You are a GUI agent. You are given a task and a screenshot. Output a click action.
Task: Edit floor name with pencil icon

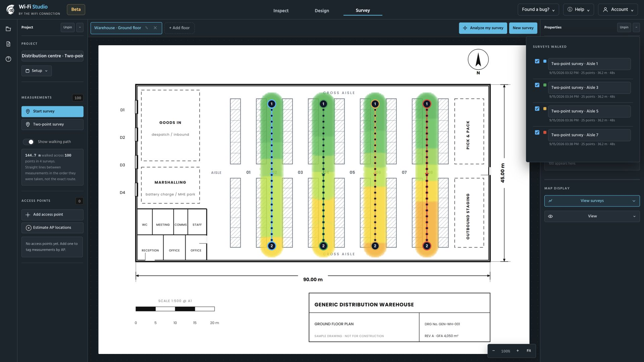[147, 28]
